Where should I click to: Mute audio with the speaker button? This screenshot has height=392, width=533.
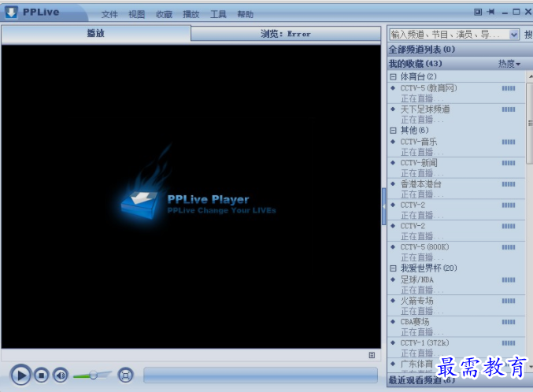[61, 375]
